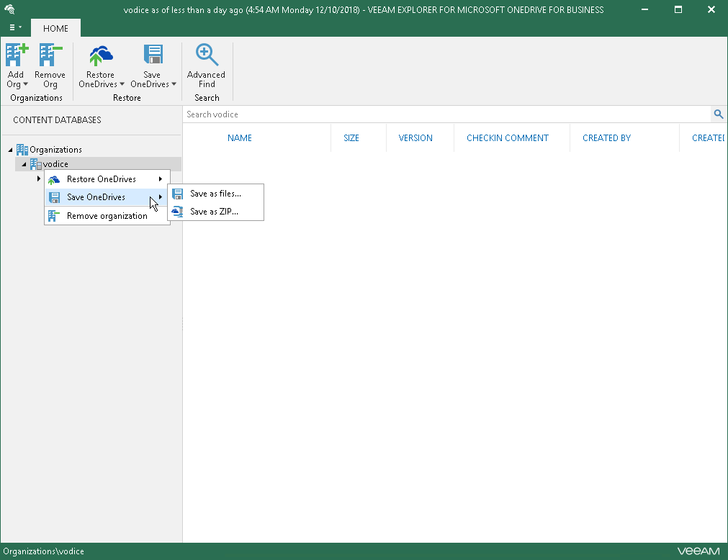Screen dimensions: 728x560
Task: Click the floppy icon beside Save OneDrives menu entry
Action: (54, 198)
